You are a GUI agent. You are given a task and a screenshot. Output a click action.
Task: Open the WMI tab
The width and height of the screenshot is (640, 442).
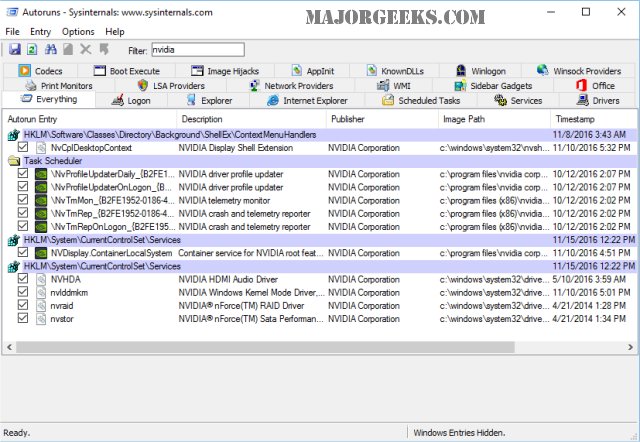(394, 86)
